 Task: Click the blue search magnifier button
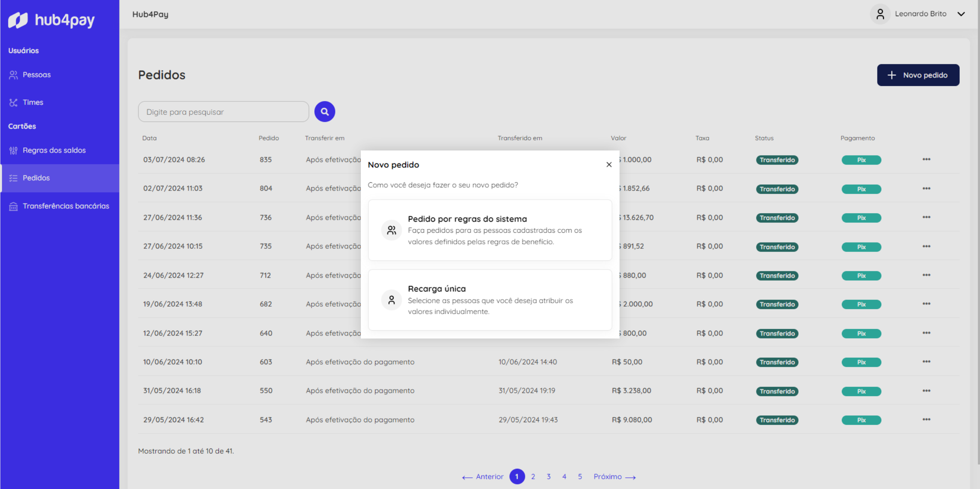[x=324, y=111]
